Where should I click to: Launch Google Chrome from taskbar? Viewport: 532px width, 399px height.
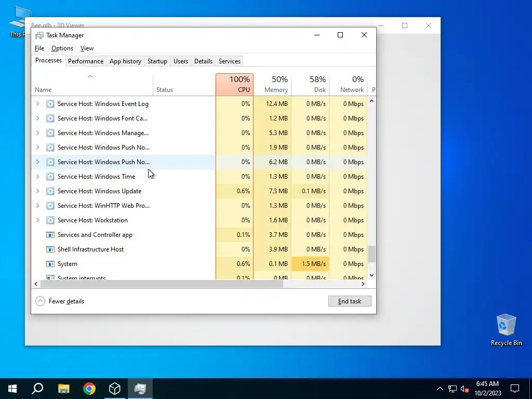click(89, 389)
